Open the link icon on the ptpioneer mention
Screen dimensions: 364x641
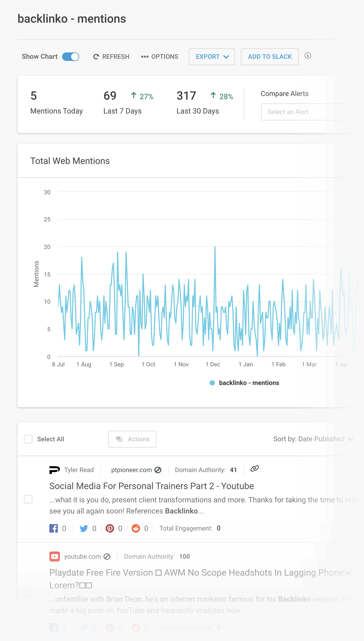tap(255, 470)
